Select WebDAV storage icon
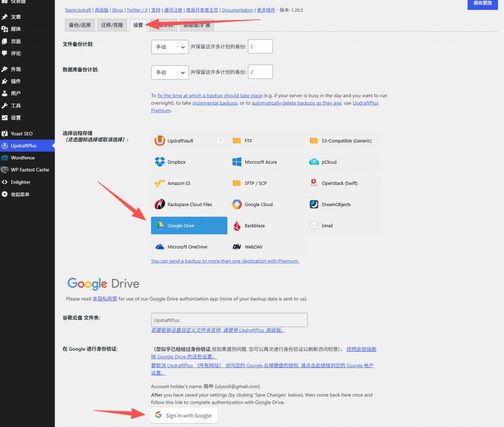Viewport: 504px width, 427px height. point(237,247)
